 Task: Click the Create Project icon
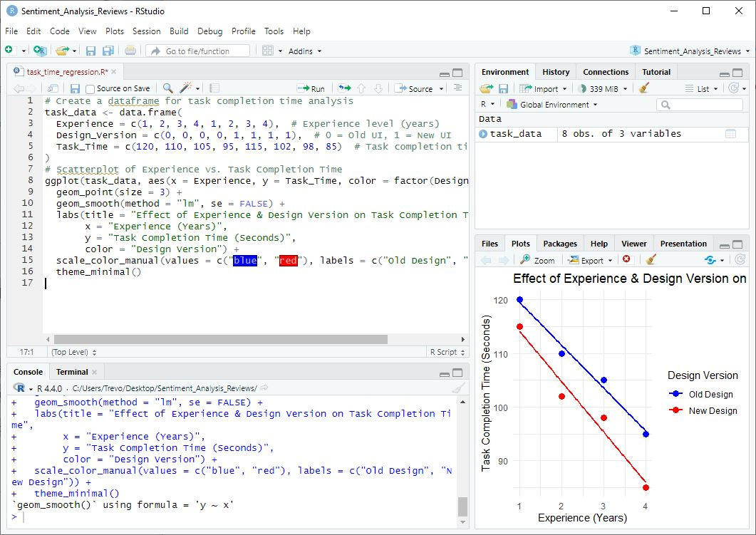[40, 50]
